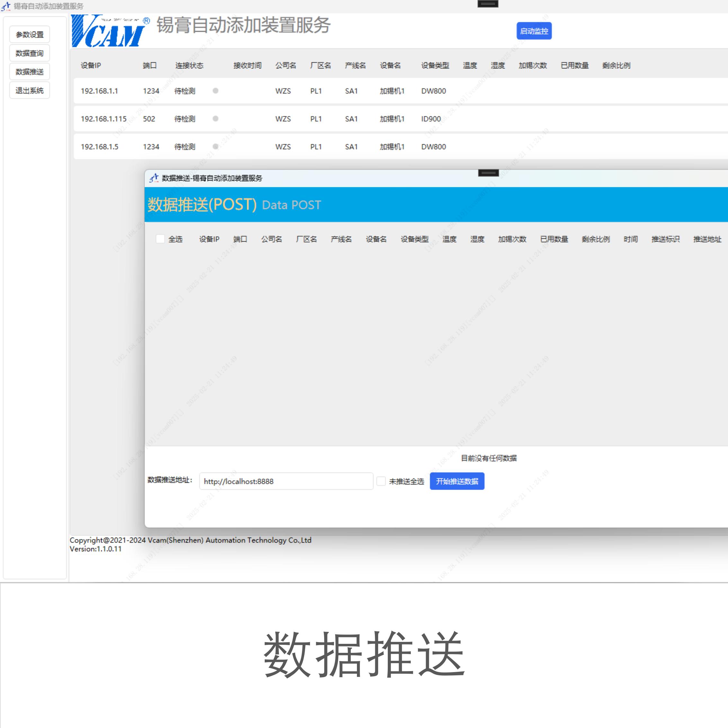Check the 全选 checkbox
The height and width of the screenshot is (728, 728).
pyautogui.click(x=160, y=239)
